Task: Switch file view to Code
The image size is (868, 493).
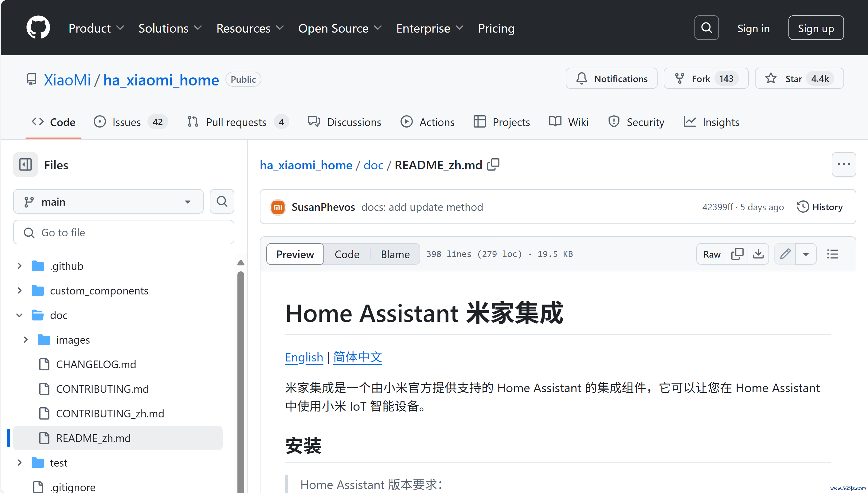Action: click(x=347, y=254)
